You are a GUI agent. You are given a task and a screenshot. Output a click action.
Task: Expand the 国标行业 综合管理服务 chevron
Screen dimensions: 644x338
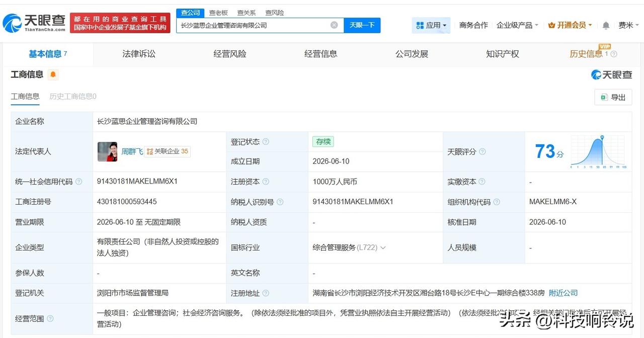point(383,247)
